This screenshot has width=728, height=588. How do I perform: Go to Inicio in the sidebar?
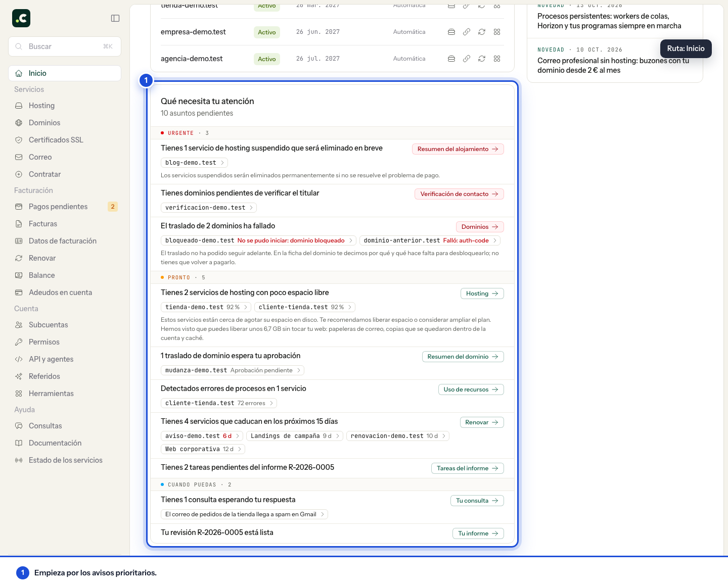pyautogui.click(x=65, y=73)
